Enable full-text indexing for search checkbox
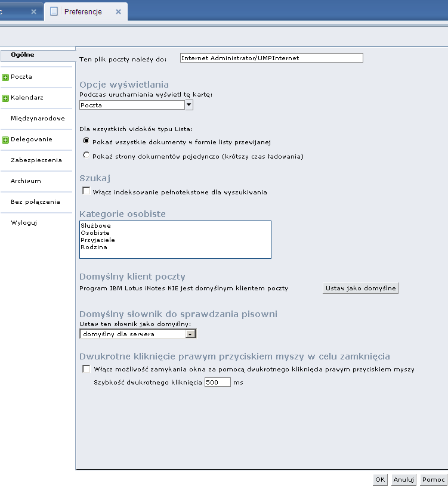 click(86, 191)
